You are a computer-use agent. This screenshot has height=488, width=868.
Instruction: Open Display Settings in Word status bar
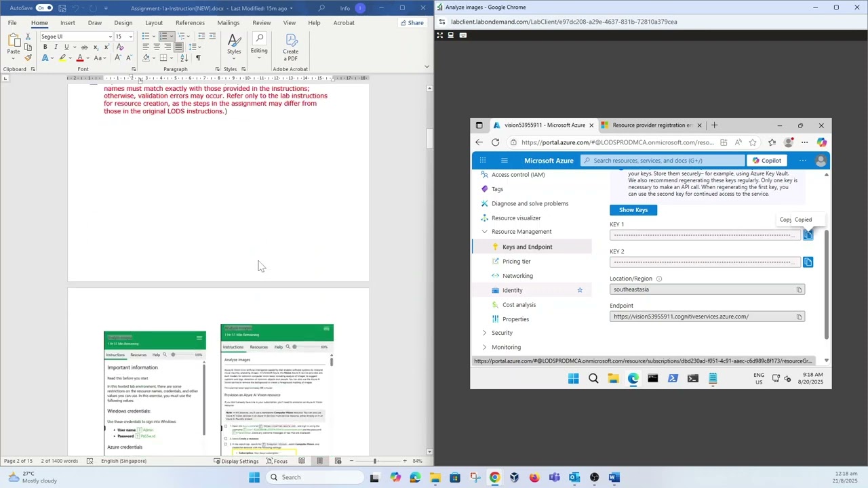point(235,461)
